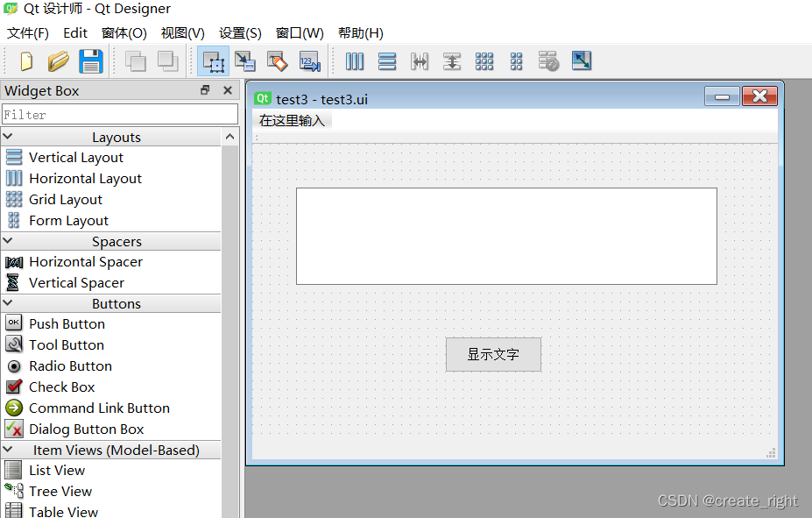Collapse Item Views (Model-Based) category
The width and height of the screenshot is (812, 518).
point(8,450)
